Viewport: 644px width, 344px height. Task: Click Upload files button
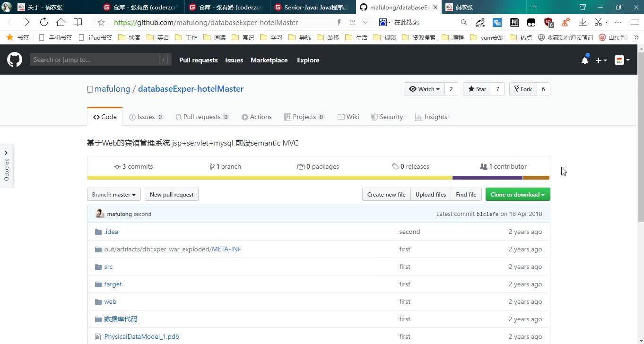[x=431, y=194]
